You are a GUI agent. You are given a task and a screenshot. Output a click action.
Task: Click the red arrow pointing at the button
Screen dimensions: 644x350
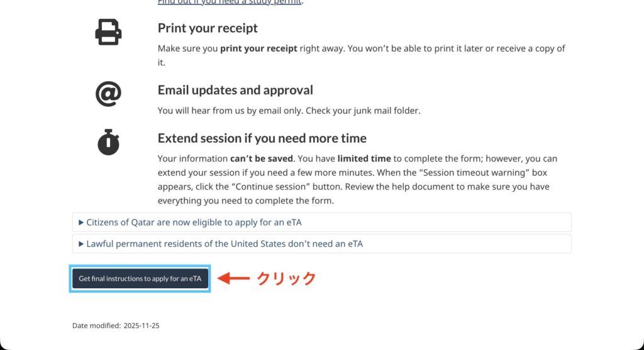(x=233, y=278)
